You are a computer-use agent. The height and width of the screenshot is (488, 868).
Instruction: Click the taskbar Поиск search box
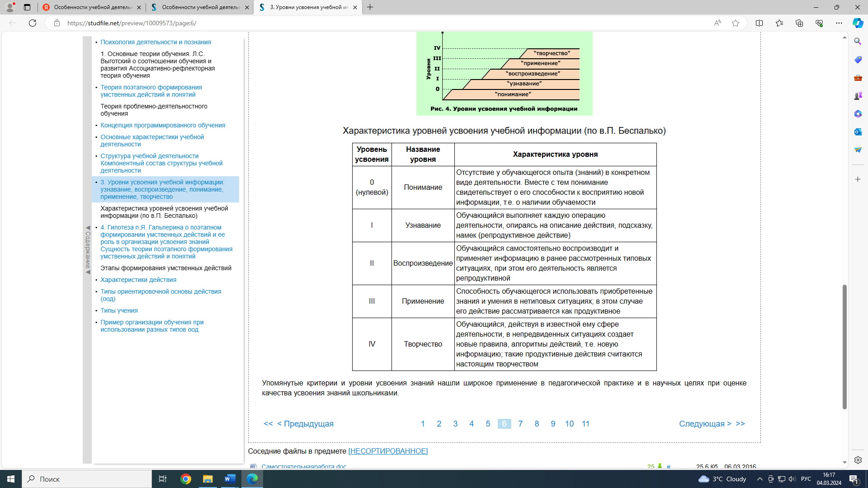87,479
